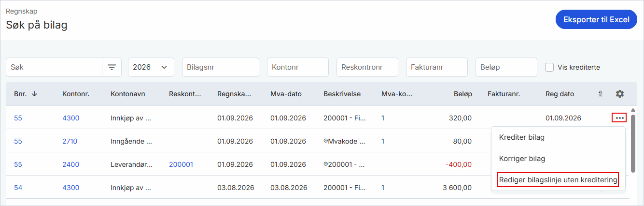Open account link 4300 in first row
Viewport: 644px width, 206px height.
pyautogui.click(x=70, y=118)
